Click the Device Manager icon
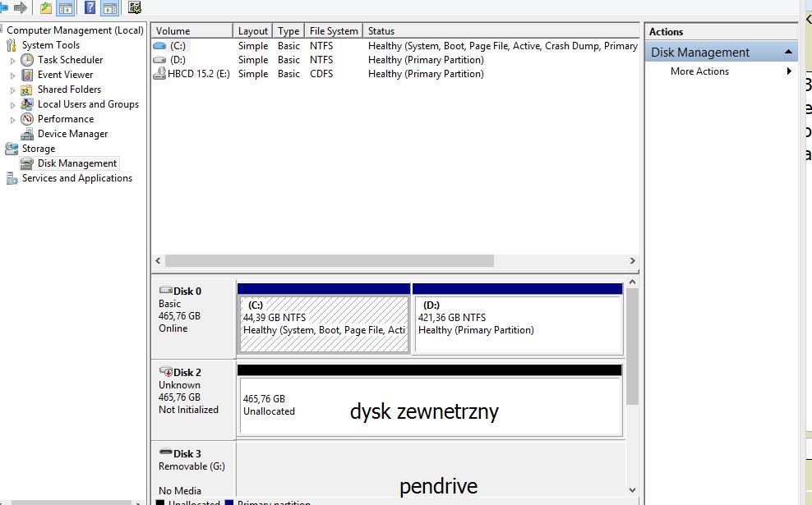Image resolution: width=812 pixels, height=505 pixels. pyautogui.click(x=27, y=134)
